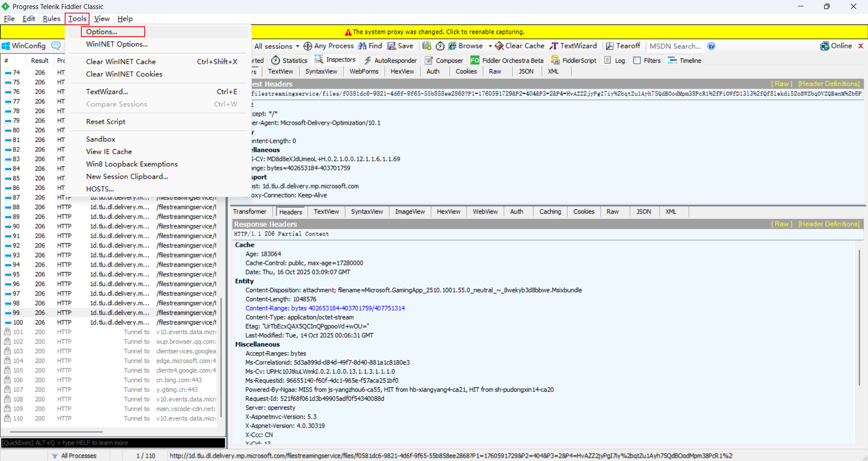Switch response view to Caching tab

pyautogui.click(x=550, y=212)
